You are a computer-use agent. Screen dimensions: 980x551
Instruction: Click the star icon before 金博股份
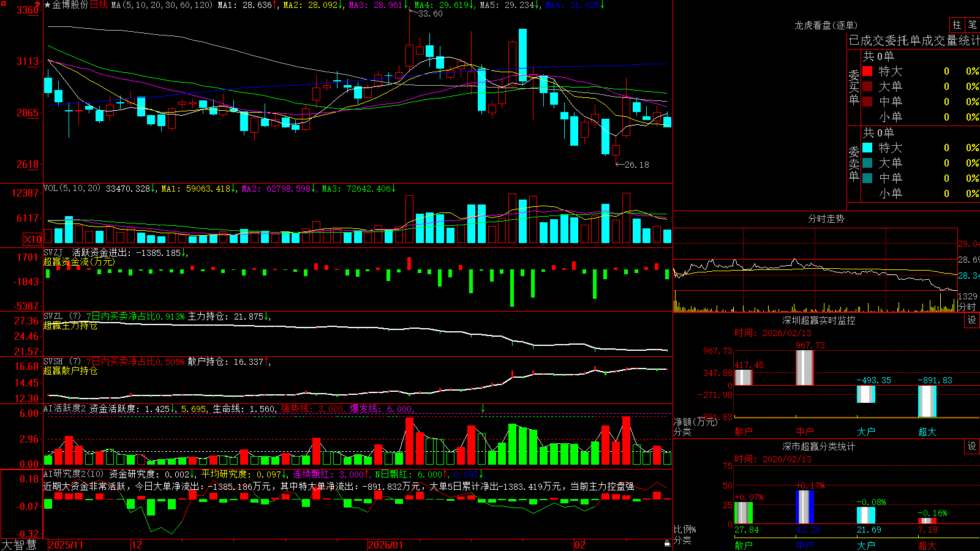point(48,5)
